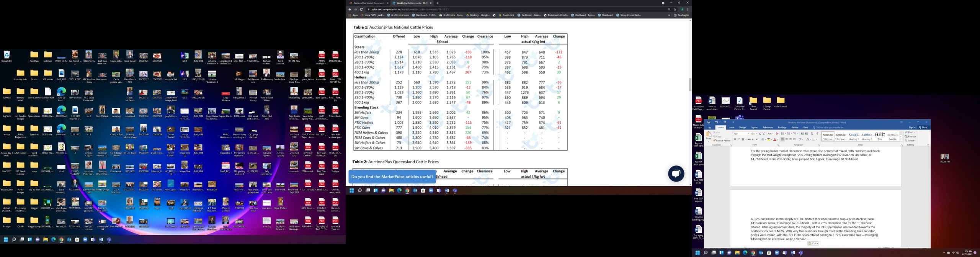Open Chrome three-dot menu
Viewport: 980px width, 257px height.
coord(688,9)
